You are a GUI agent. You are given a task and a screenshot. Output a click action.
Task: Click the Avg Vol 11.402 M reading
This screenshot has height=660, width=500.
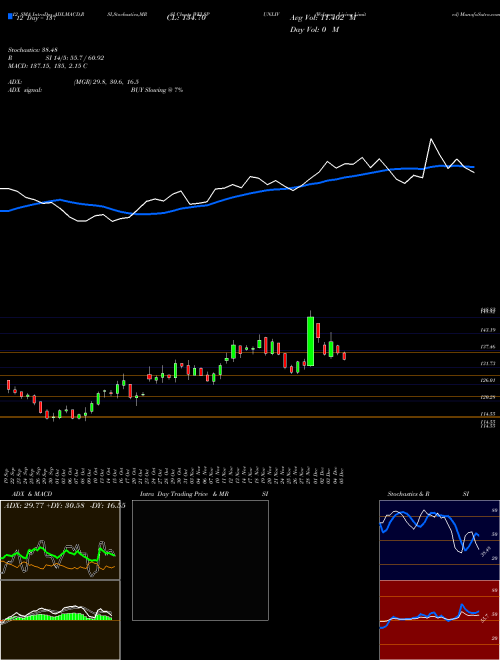pyautogui.click(x=323, y=18)
